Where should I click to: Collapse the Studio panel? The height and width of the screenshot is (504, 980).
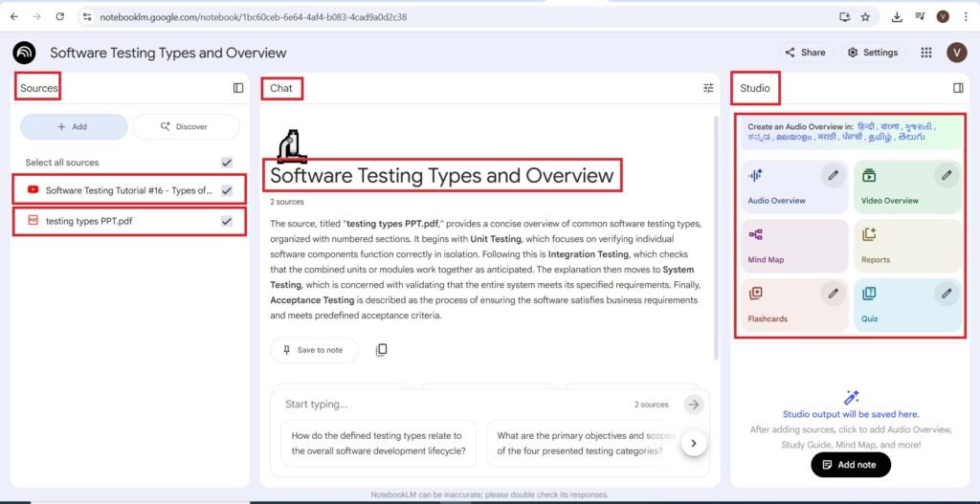[x=958, y=88]
